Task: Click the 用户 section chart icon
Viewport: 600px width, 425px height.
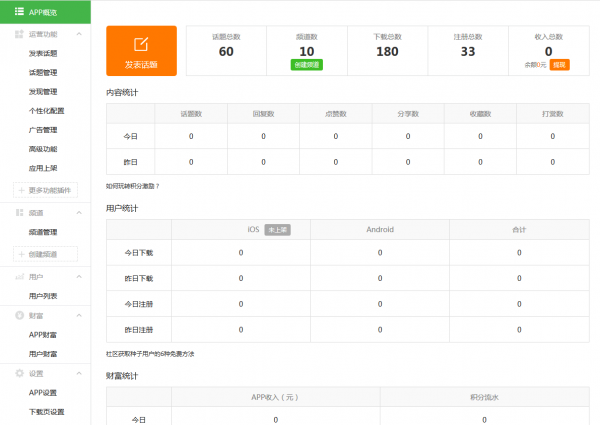Action: click(x=19, y=277)
